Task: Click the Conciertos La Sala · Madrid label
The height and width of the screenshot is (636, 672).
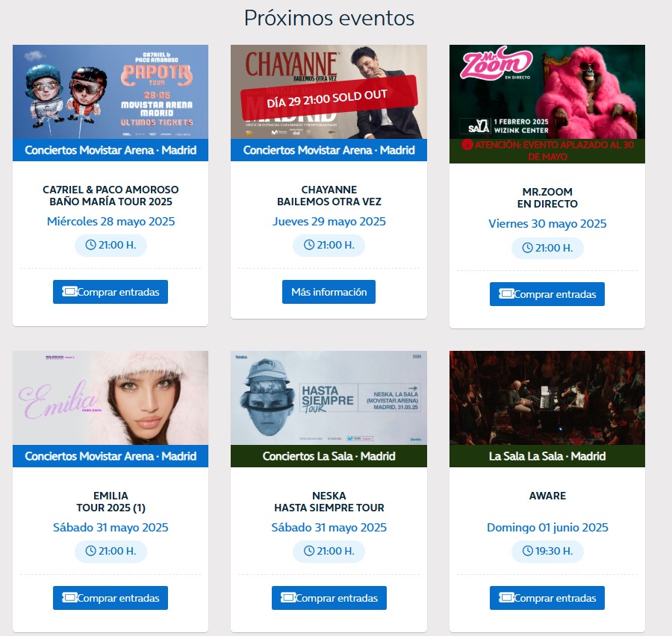Action: point(329,456)
